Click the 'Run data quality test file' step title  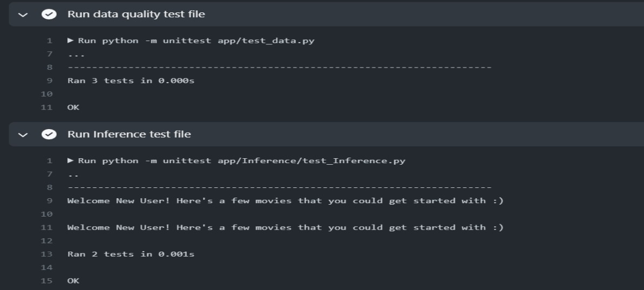pyautogui.click(x=136, y=14)
